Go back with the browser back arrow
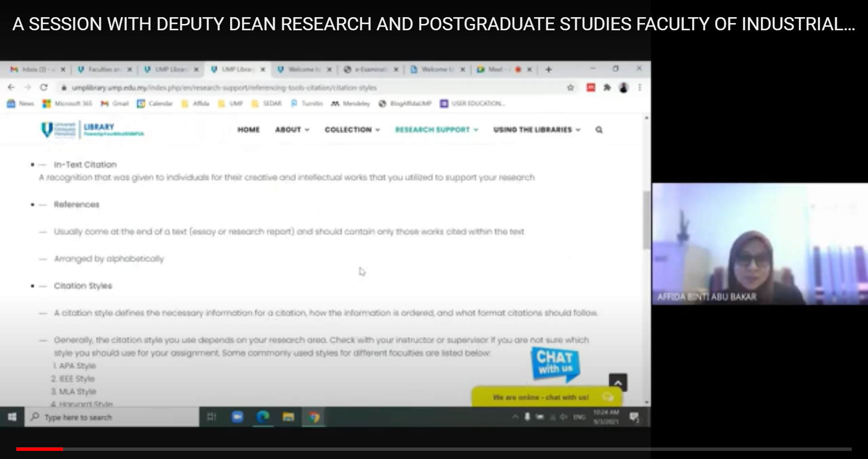This screenshot has width=868, height=459. pos(11,87)
